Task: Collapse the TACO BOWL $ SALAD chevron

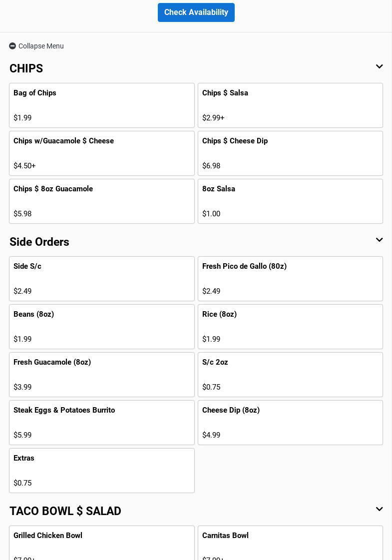Action: pos(379,510)
